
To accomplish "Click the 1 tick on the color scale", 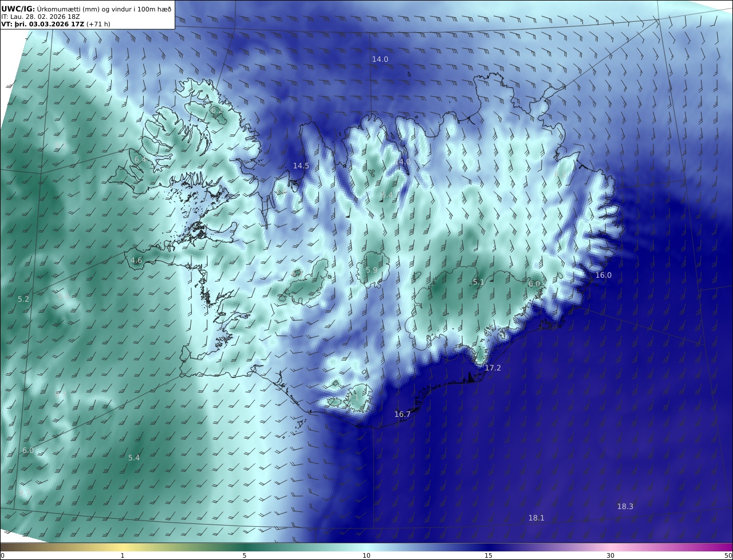I will pyautogui.click(x=123, y=555).
